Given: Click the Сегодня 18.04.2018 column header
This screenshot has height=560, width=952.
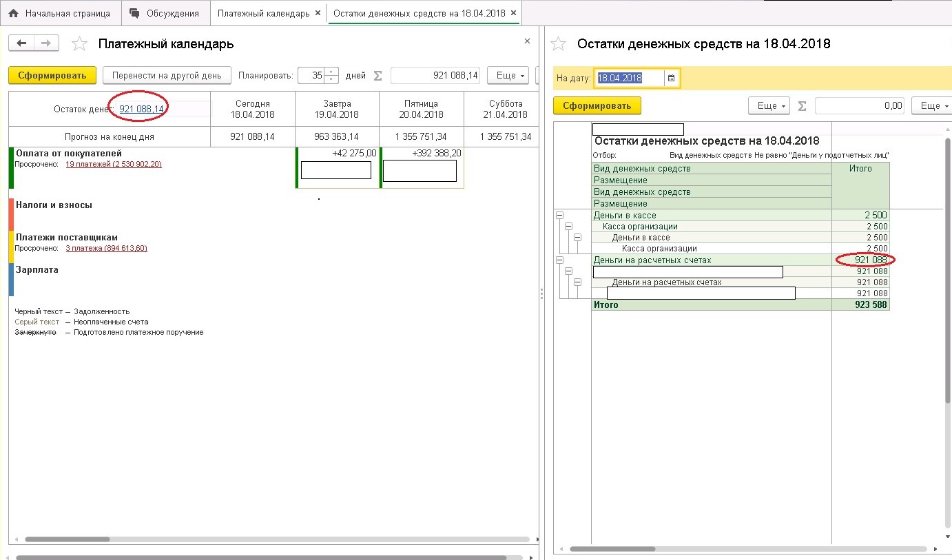Looking at the screenshot, I should point(253,109).
